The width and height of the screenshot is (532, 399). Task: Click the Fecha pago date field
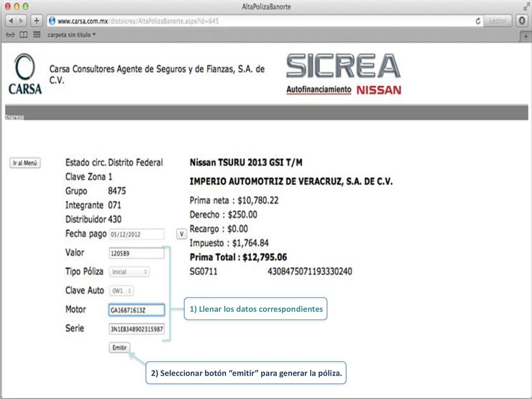tap(137, 234)
